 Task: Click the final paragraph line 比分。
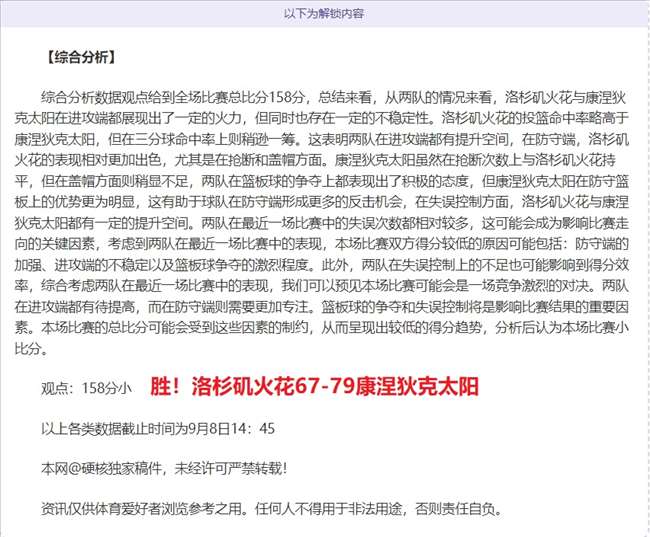(32, 349)
